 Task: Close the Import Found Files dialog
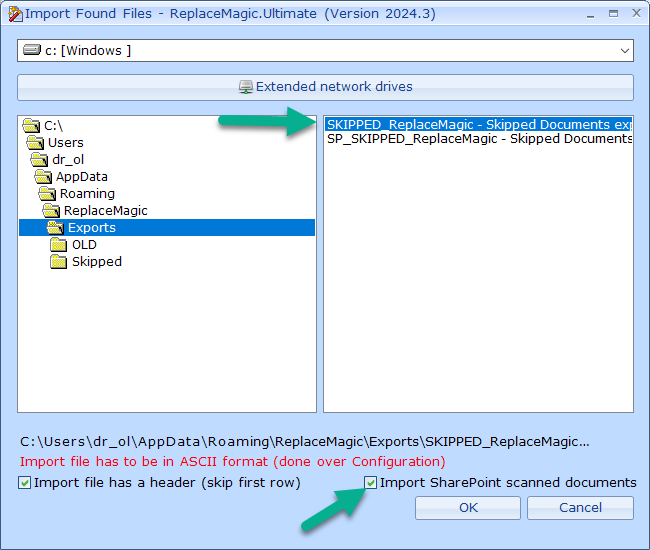pos(636,13)
